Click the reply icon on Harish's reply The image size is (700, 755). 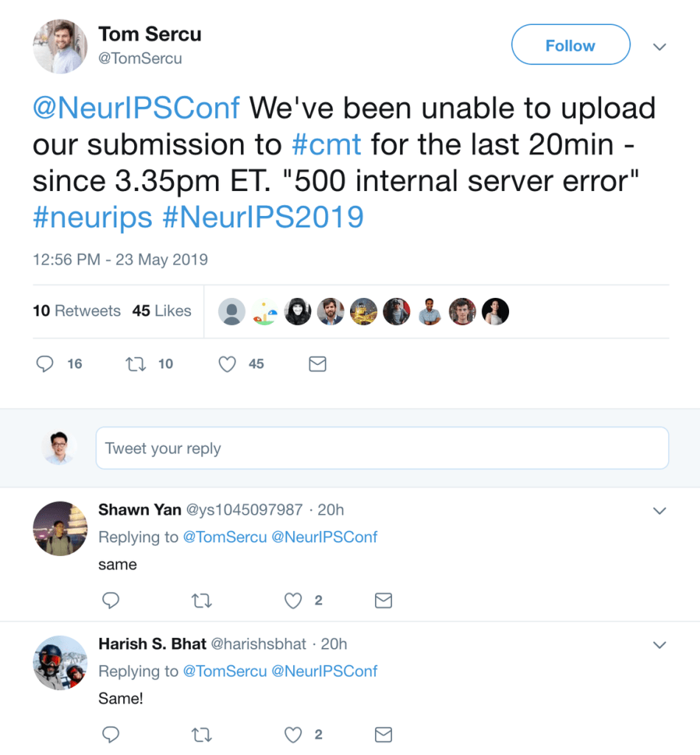pos(111,734)
